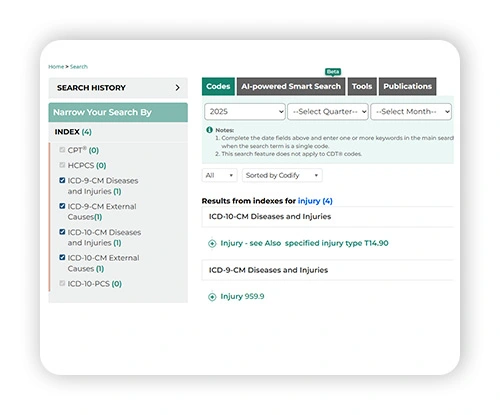500x415 pixels.
Task: Switch to AI-powered Smart Search tab
Action: pos(291,86)
